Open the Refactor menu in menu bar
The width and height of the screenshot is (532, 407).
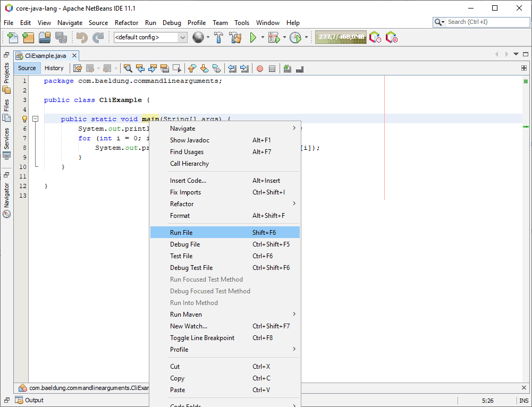click(x=126, y=23)
